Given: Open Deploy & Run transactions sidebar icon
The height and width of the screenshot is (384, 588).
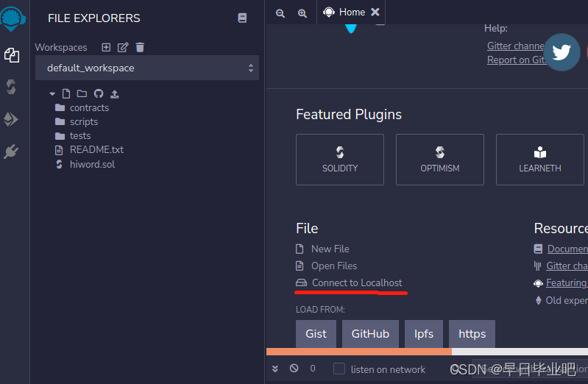Looking at the screenshot, I should tap(11, 119).
